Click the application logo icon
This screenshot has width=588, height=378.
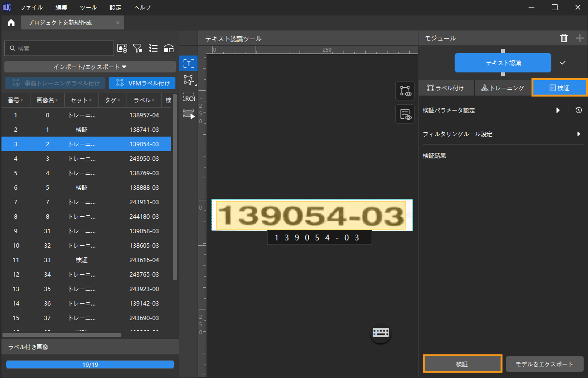tap(7, 7)
